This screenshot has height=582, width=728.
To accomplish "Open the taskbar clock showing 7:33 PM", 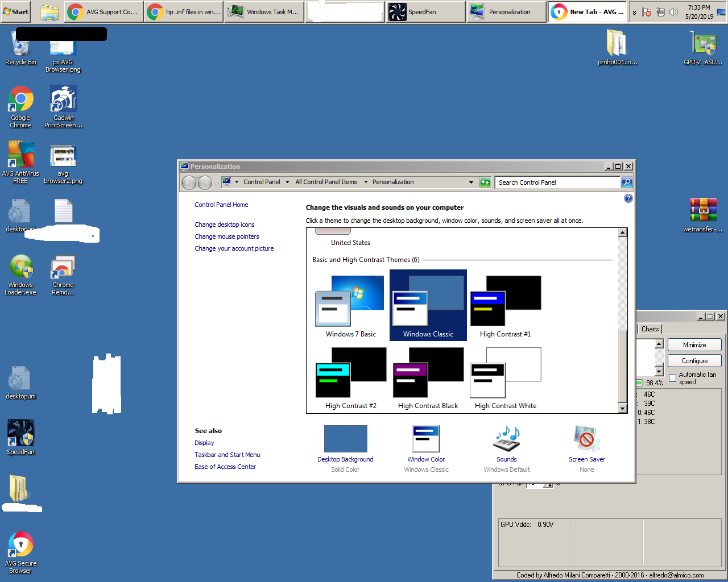I will (699, 12).
